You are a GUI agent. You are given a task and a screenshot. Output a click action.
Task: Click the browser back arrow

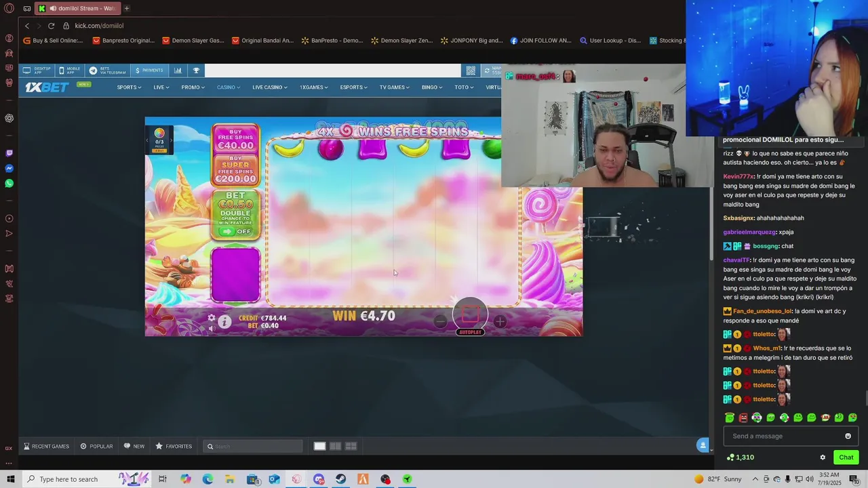click(x=27, y=26)
